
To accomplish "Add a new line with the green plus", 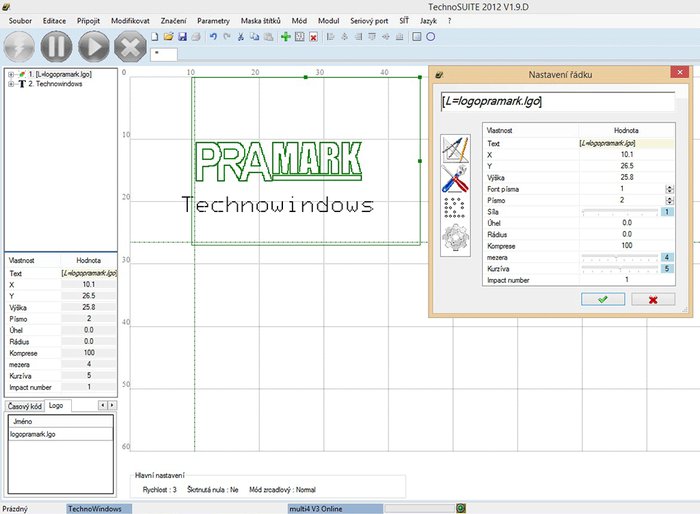I will click(286, 37).
